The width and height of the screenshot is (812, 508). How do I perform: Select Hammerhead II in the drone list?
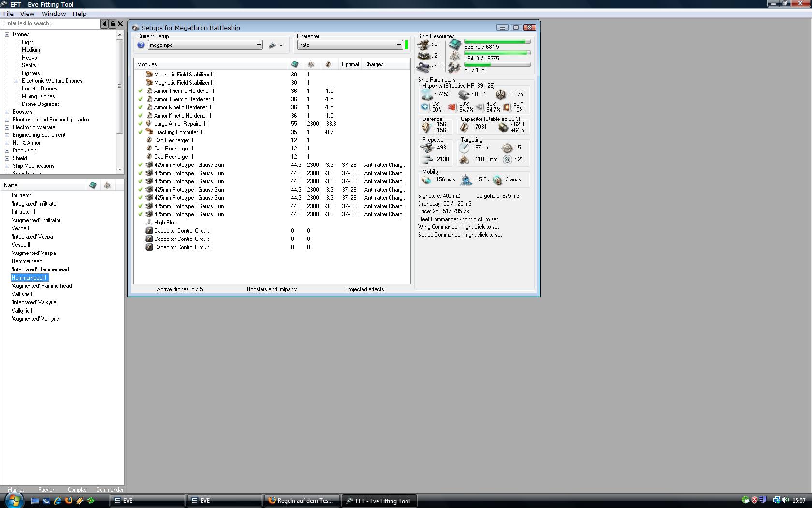tap(29, 278)
